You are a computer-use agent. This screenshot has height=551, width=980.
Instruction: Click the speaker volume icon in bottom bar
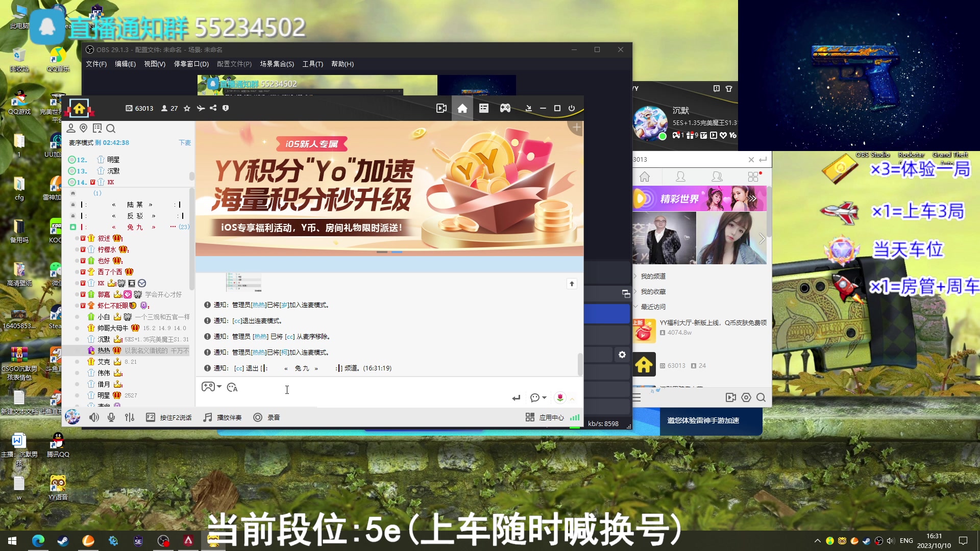tap(94, 417)
